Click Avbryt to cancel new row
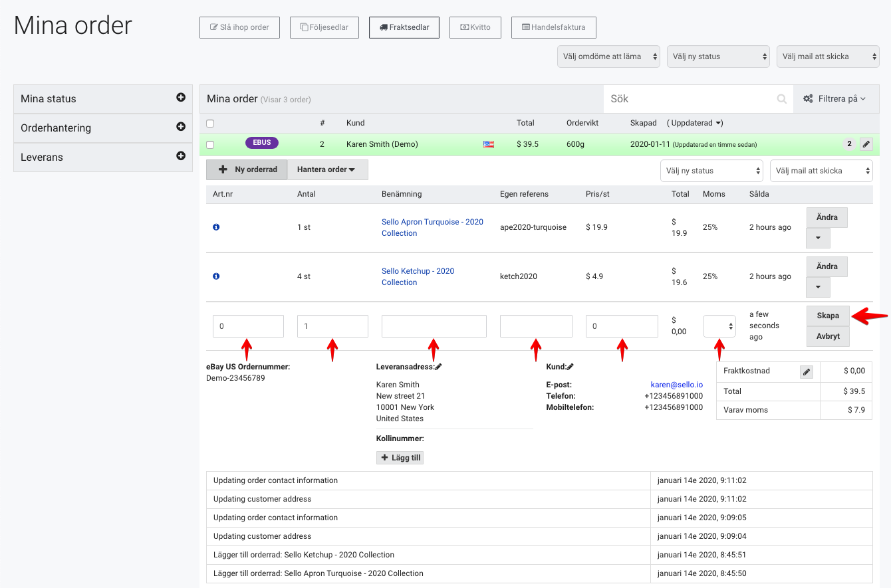This screenshot has width=891, height=588. 828,336
